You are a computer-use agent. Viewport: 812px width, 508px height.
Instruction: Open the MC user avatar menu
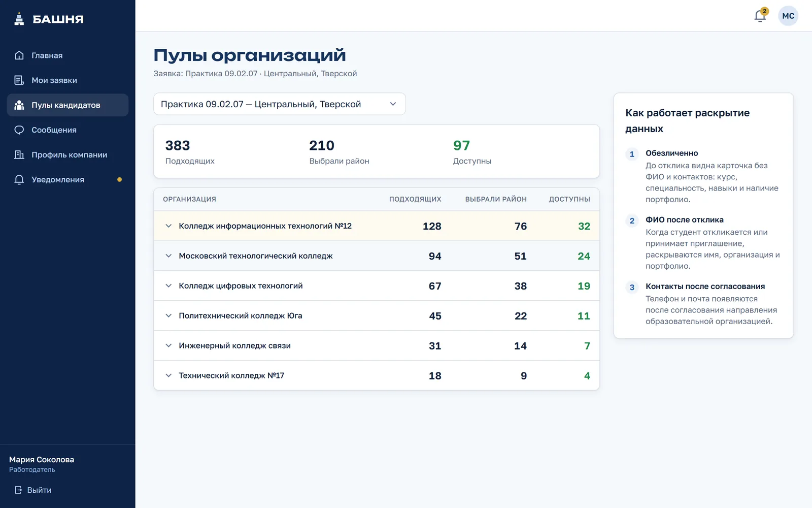click(x=788, y=16)
